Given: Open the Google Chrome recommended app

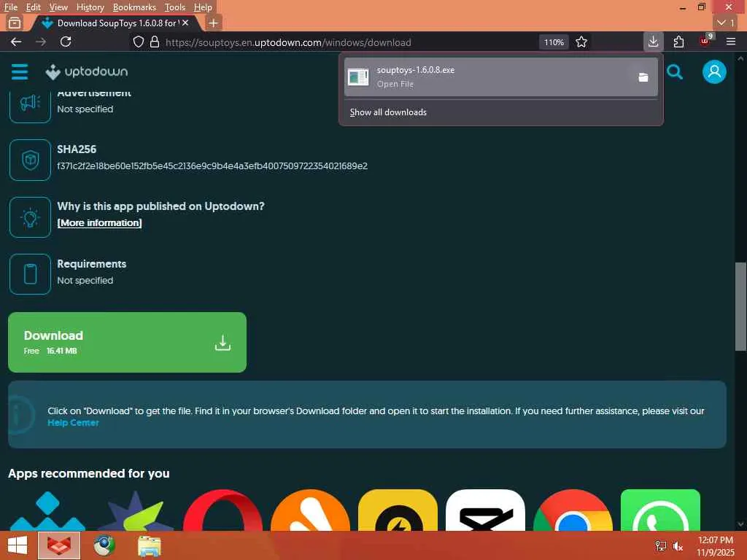Looking at the screenshot, I should (x=573, y=510).
